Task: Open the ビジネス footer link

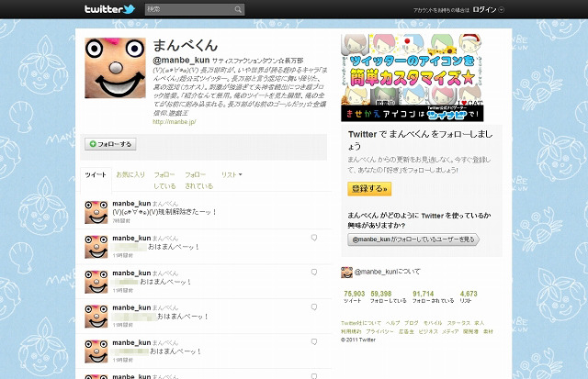Action: click(x=428, y=331)
